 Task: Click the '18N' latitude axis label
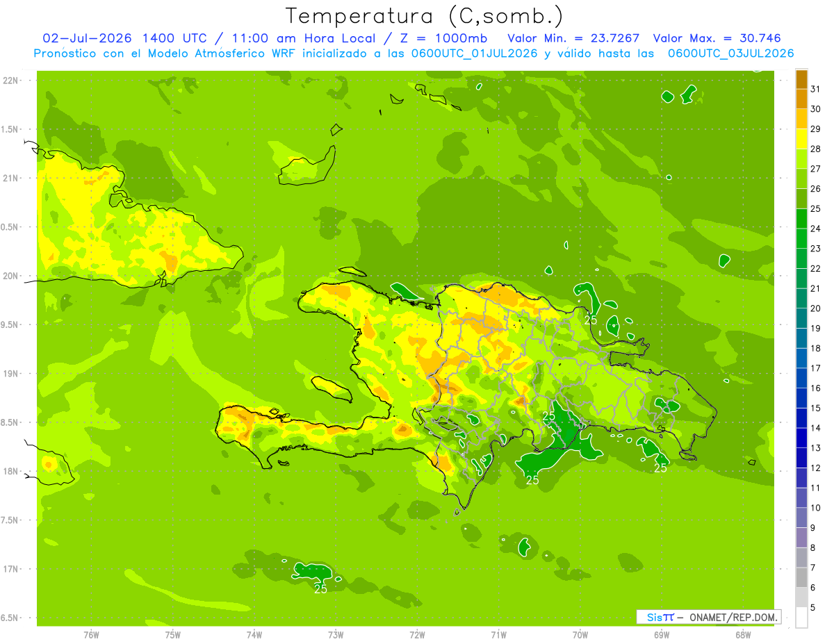[x=10, y=472]
